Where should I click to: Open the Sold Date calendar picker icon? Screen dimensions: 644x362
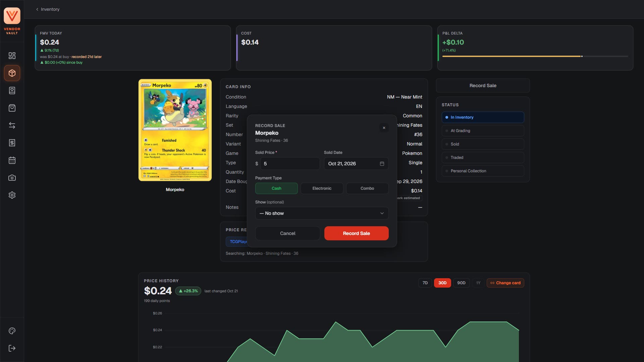(x=382, y=164)
